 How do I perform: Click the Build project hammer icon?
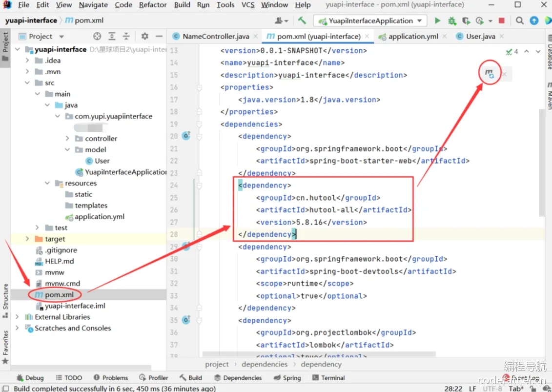click(302, 21)
